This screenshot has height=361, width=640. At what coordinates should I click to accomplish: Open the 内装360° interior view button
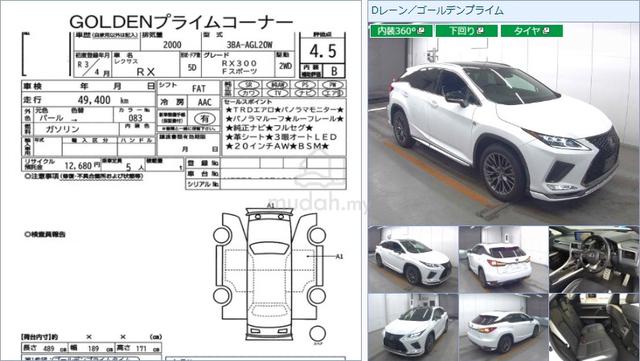coord(401,31)
